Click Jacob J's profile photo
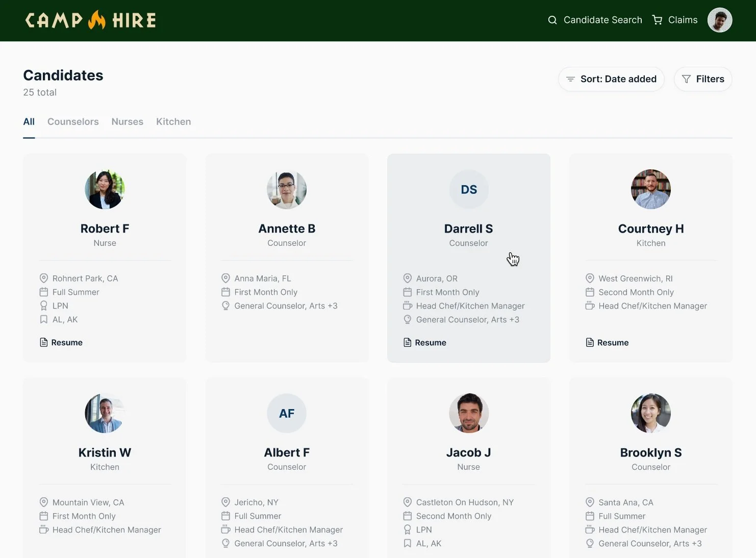 point(469,413)
